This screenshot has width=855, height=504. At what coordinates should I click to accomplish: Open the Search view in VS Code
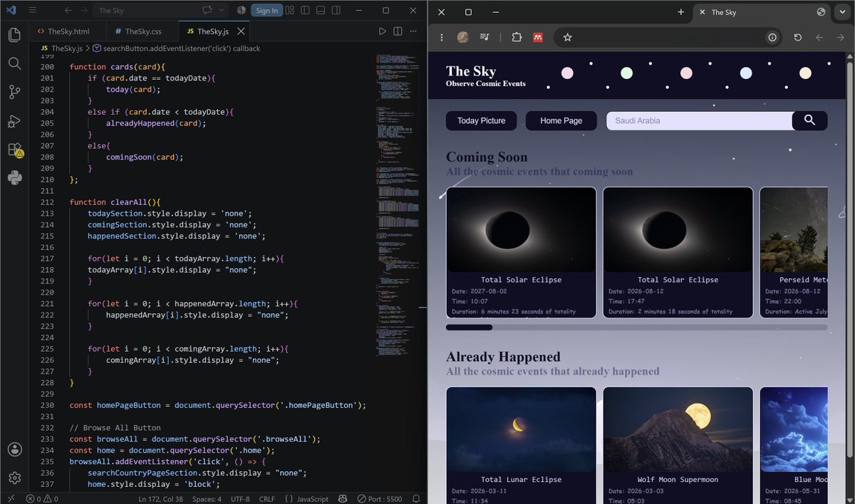(14, 63)
